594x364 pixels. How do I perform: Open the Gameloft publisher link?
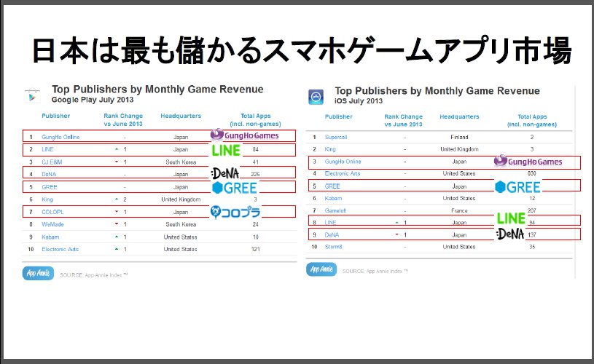pos(335,210)
